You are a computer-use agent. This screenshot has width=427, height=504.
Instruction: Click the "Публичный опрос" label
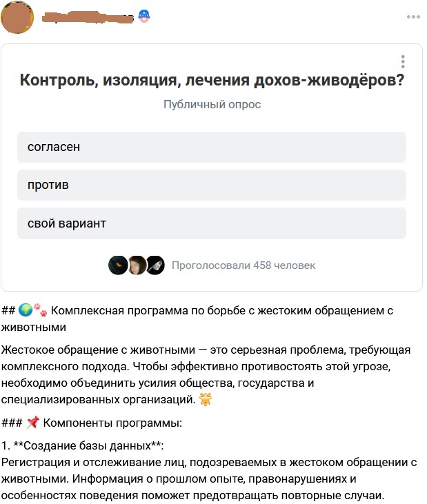click(x=212, y=105)
